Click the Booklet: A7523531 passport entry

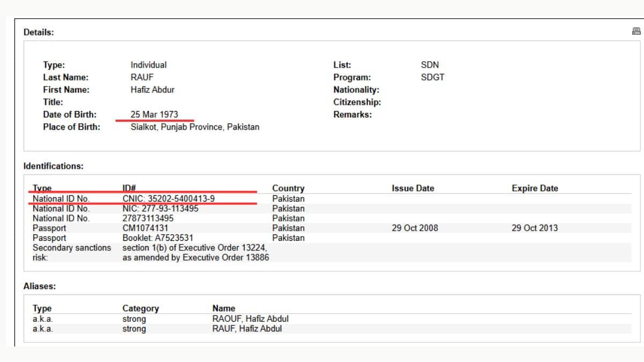click(x=157, y=238)
